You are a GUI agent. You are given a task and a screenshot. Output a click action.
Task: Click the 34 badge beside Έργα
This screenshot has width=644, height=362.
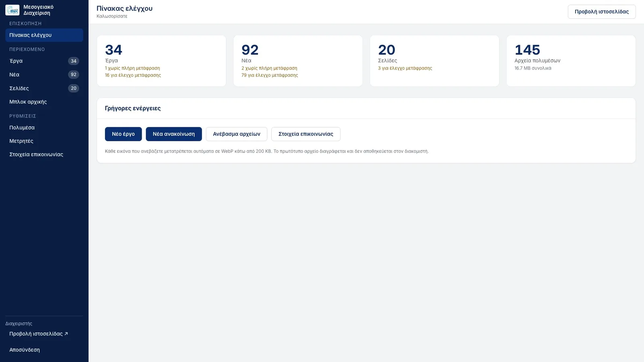coord(73,61)
